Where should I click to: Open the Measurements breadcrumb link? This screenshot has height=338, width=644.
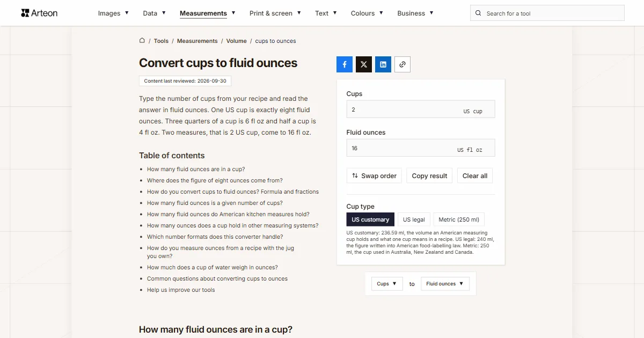tap(197, 41)
